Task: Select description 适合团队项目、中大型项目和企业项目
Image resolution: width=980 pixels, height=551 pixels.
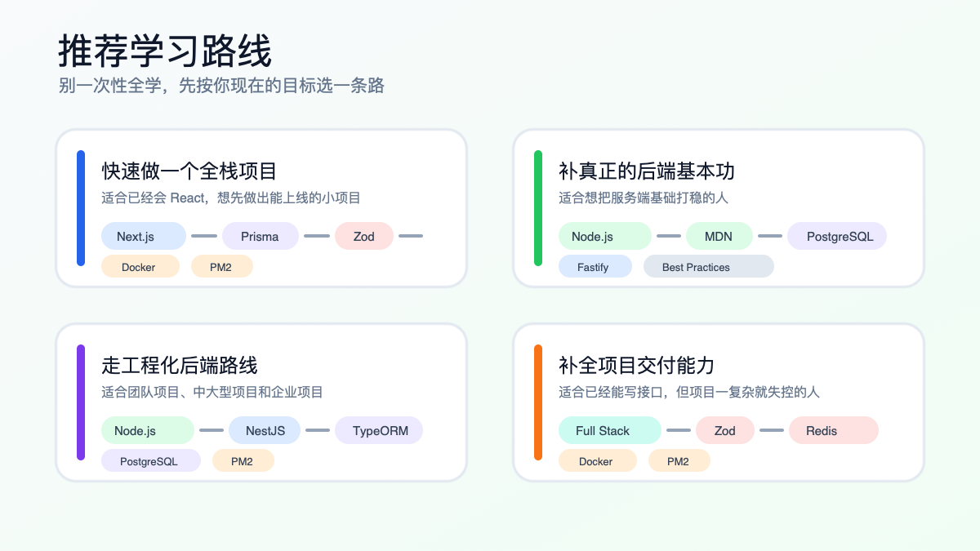Action: point(212,392)
